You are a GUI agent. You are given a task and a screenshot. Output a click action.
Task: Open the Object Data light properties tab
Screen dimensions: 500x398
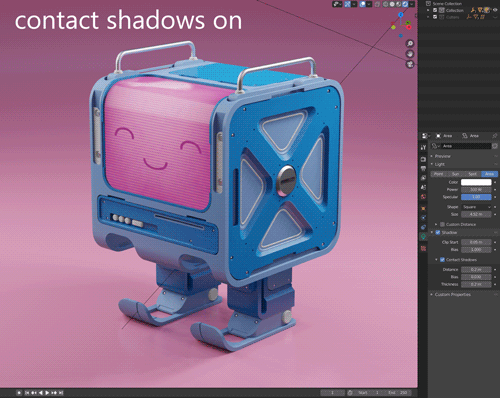point(423,236)
